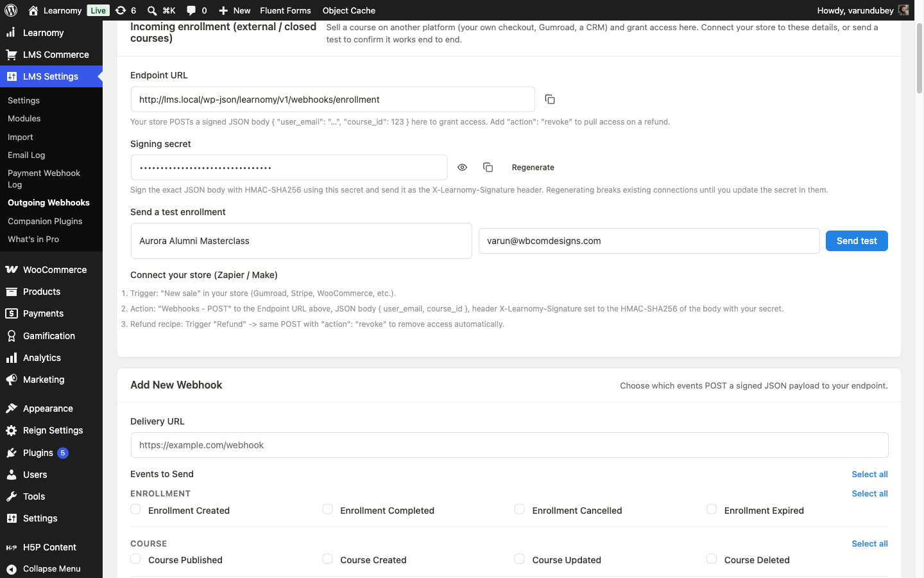The width and height of the screenshot is (924, 578).
Task: Click the Plugins plug icon
Action: pos(12,453)
